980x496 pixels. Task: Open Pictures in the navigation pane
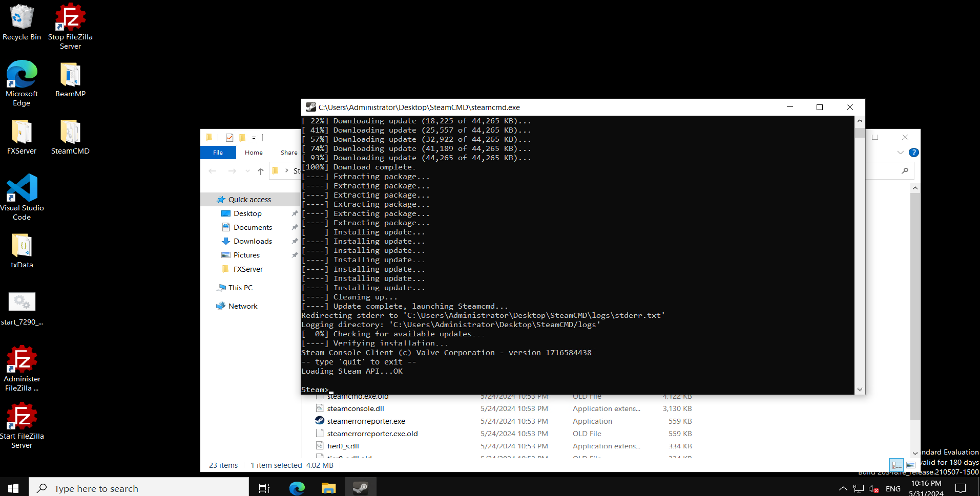pos(247,255)
